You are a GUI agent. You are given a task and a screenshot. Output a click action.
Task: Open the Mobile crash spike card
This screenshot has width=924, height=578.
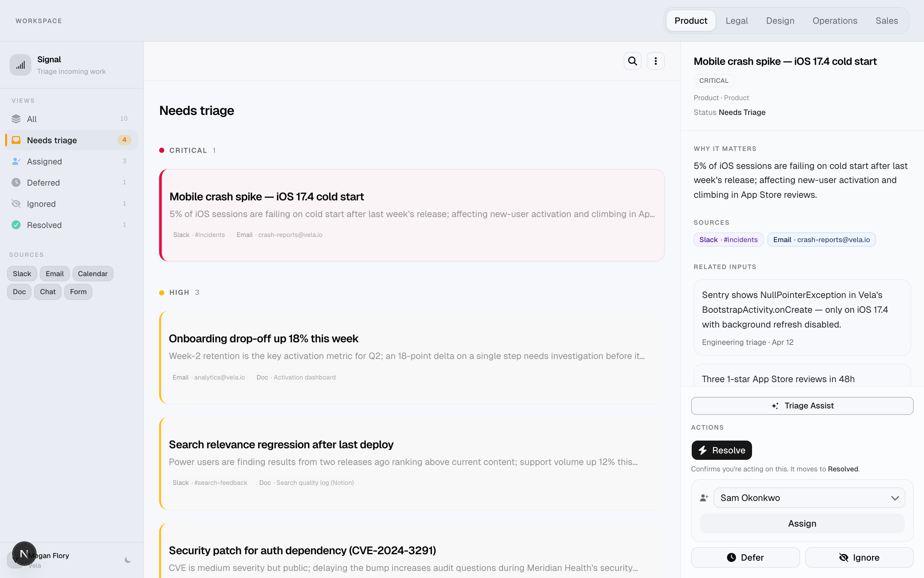click(412, 215)
